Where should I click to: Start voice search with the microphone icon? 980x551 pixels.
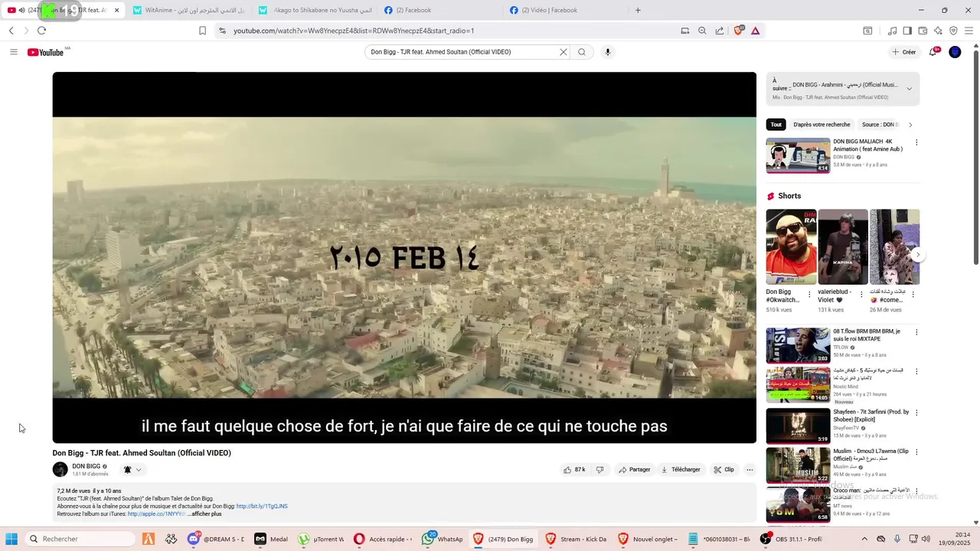[608, 52]
